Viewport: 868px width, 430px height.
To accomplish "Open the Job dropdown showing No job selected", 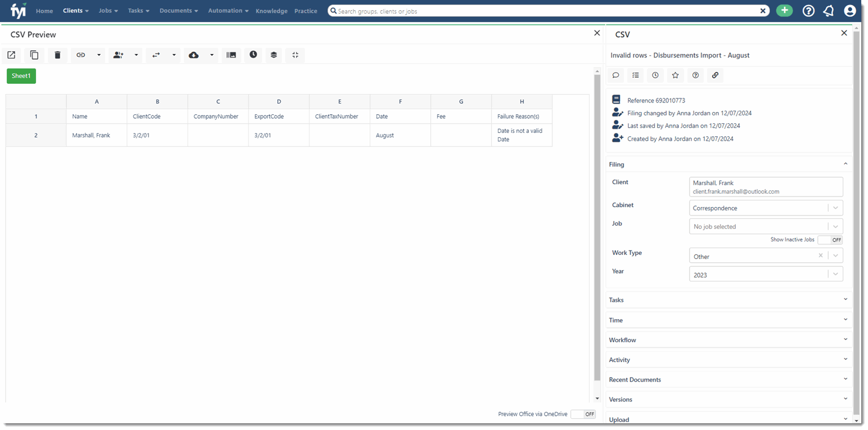I will (x=766, y=226).
